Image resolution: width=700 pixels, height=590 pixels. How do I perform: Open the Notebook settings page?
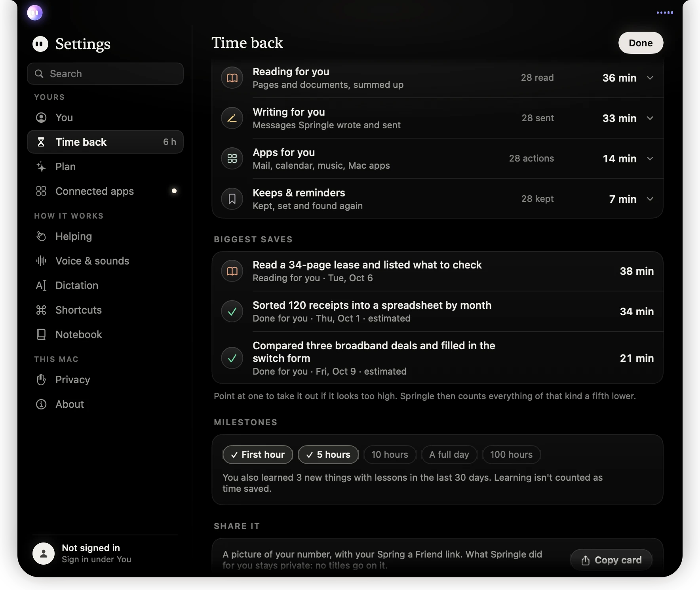pos(105,335)
